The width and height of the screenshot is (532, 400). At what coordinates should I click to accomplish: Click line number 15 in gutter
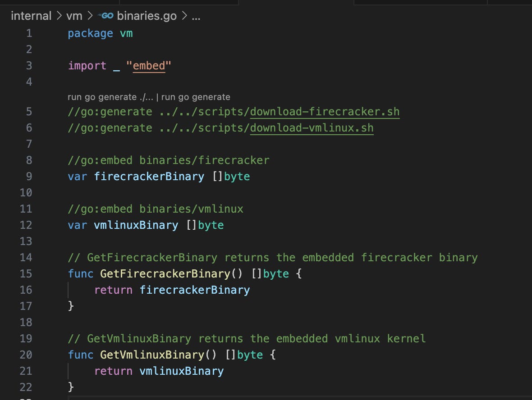[x=26, y=273]
